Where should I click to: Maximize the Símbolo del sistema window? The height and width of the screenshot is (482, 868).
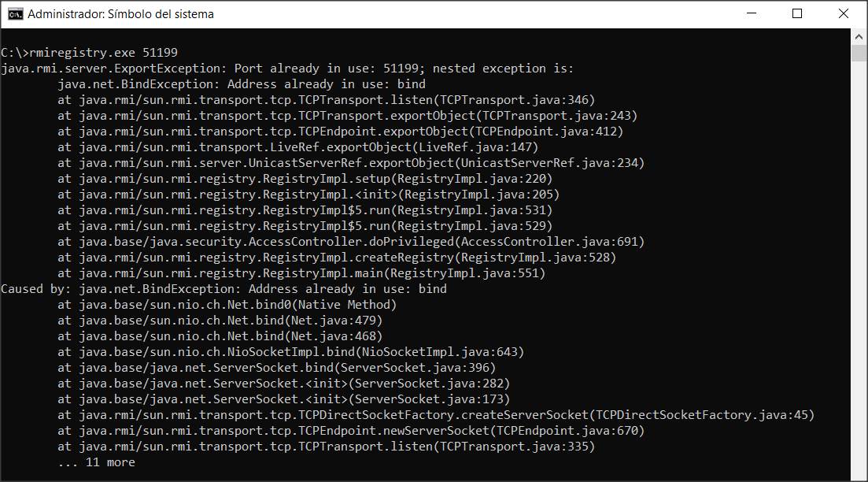[797, 14]
